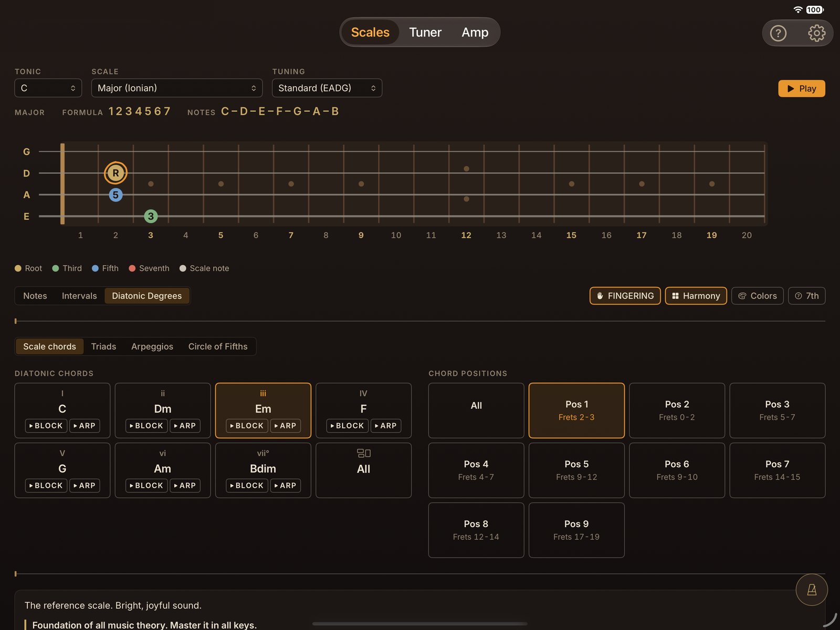Viewport: 840px width, 630px height.
Task: Play block chord for Bdim
Action: point(247,486)
